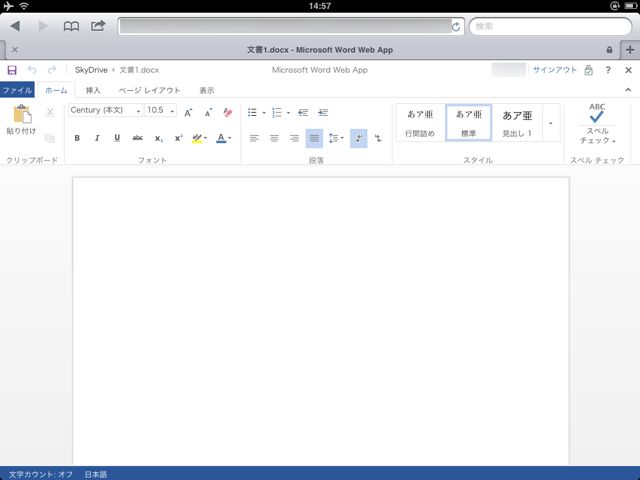Screen dimensions: 640x480
Task: Go back in the browser
Action: click(x=15, y=26)
